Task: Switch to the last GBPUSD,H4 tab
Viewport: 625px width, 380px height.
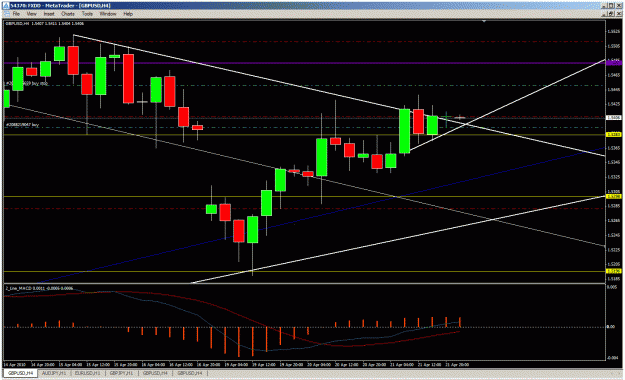Action: (190, 374)
